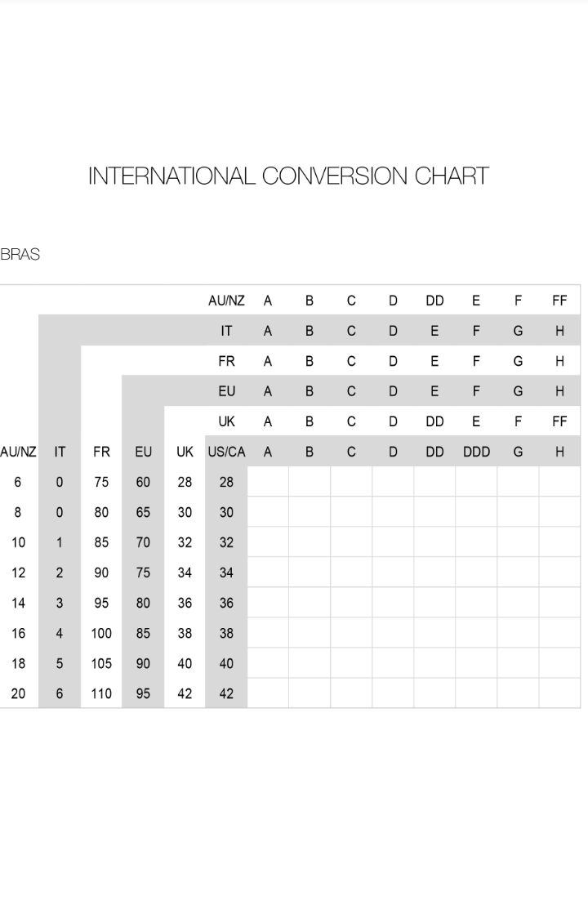Select the DD cup in UK row

point(434,421)
